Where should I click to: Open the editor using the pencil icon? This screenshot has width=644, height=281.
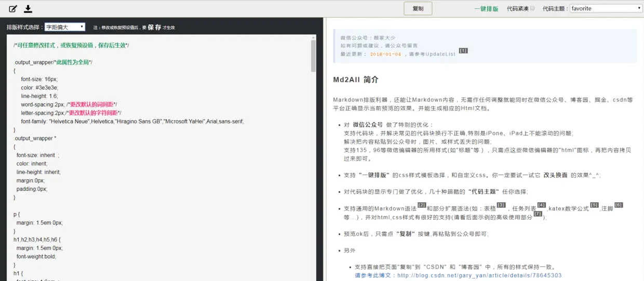13,8
